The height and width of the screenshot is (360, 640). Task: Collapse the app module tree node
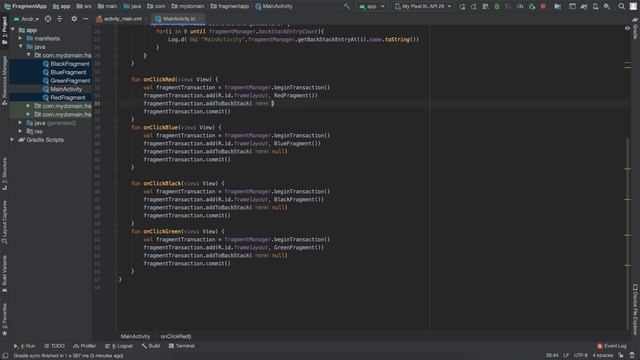13,30
